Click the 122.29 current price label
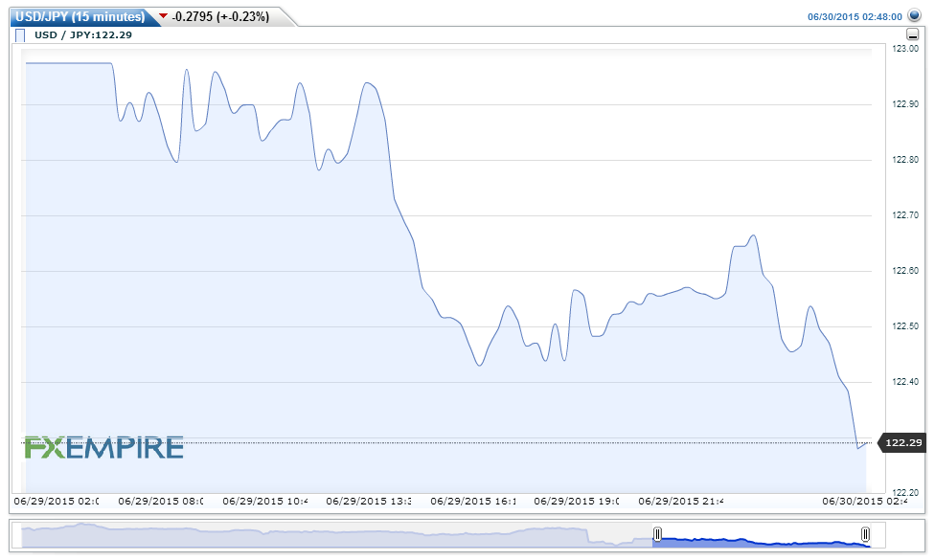Screen dimensions: 935x560 pyautogui.click(x=903, y=442)
